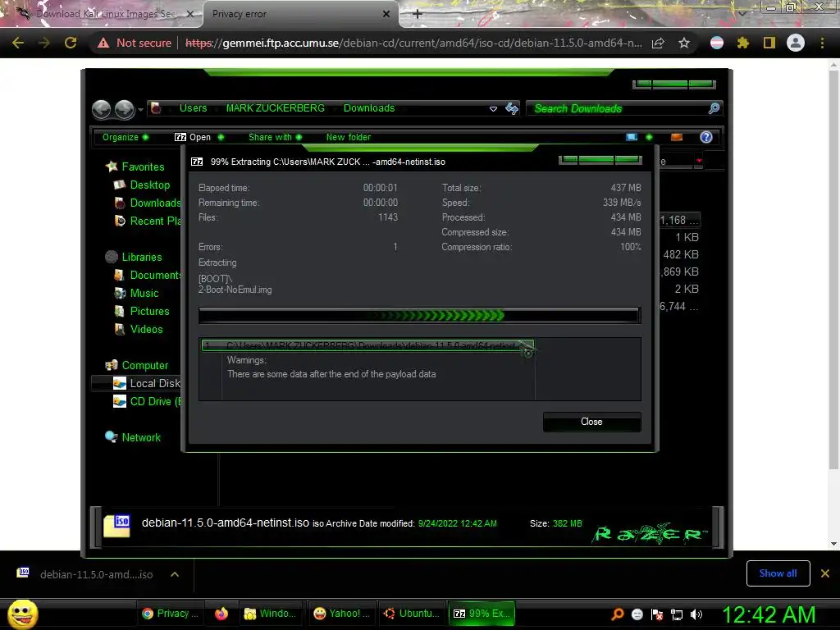840x630 pixels.
Task: Click the Not secure warning icon
Action: pos(103,43)
